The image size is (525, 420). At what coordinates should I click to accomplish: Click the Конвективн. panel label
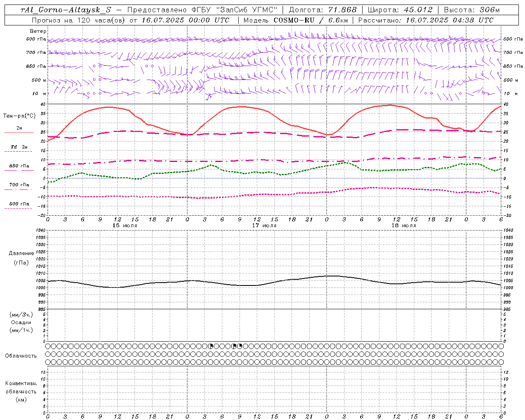(21, 383)
